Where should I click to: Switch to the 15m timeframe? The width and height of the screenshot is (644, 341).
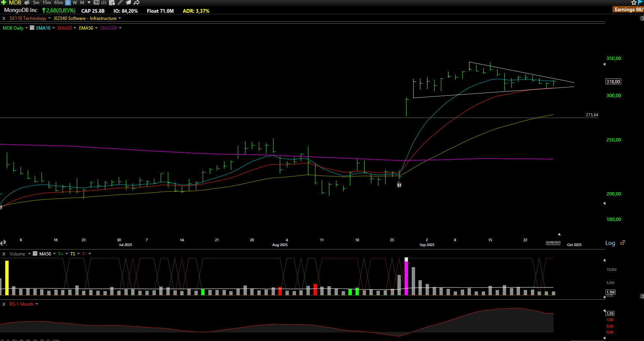pos(47,3)
